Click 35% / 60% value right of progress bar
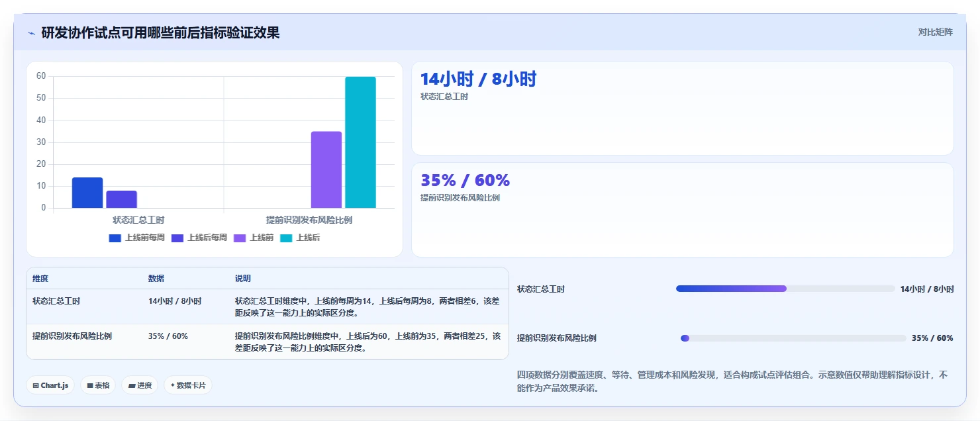 click(932, 338)
